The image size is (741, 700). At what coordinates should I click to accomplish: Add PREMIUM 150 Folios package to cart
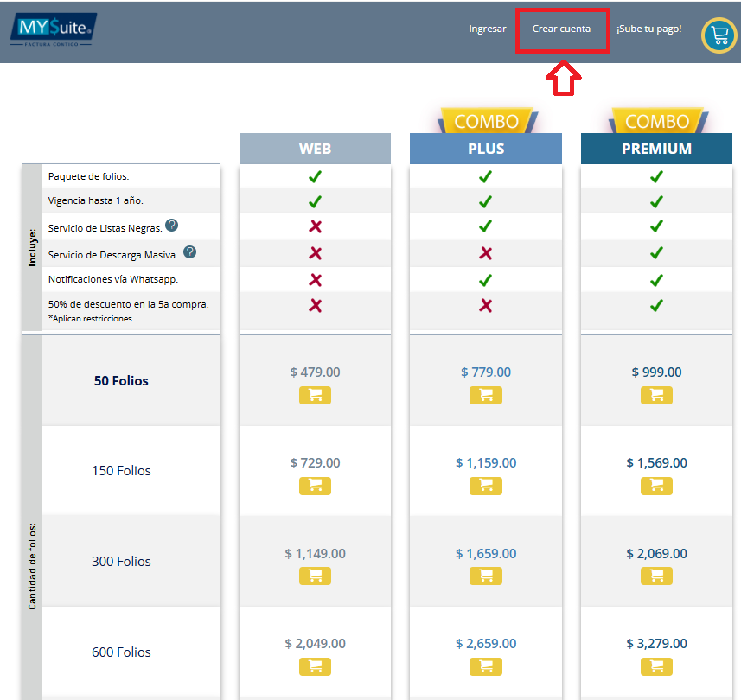click(656, 486)
